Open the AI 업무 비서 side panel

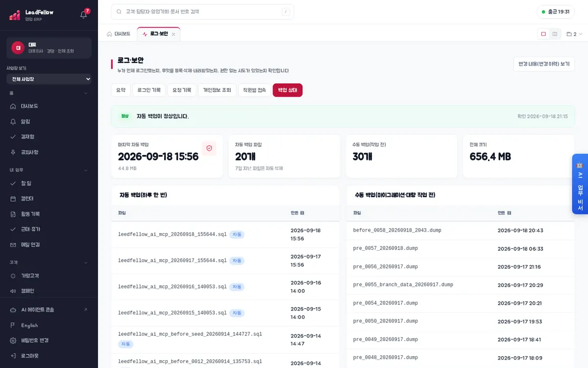pos(580,184)
